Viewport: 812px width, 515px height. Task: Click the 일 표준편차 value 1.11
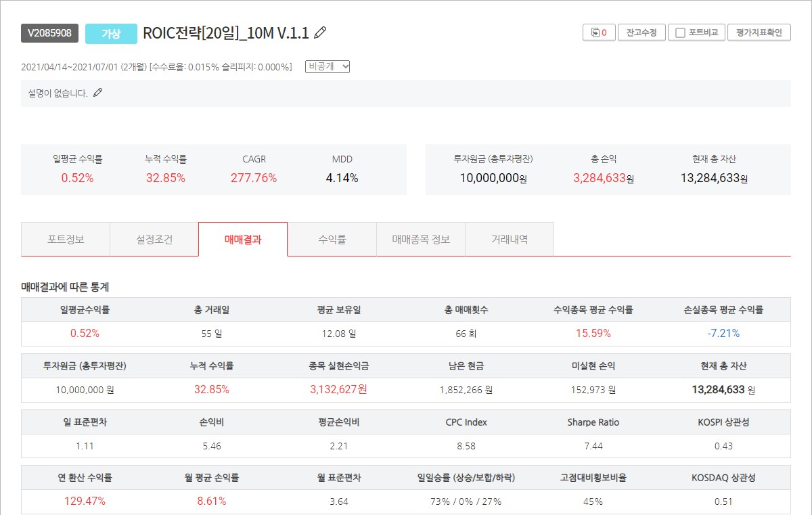[85, 446]
